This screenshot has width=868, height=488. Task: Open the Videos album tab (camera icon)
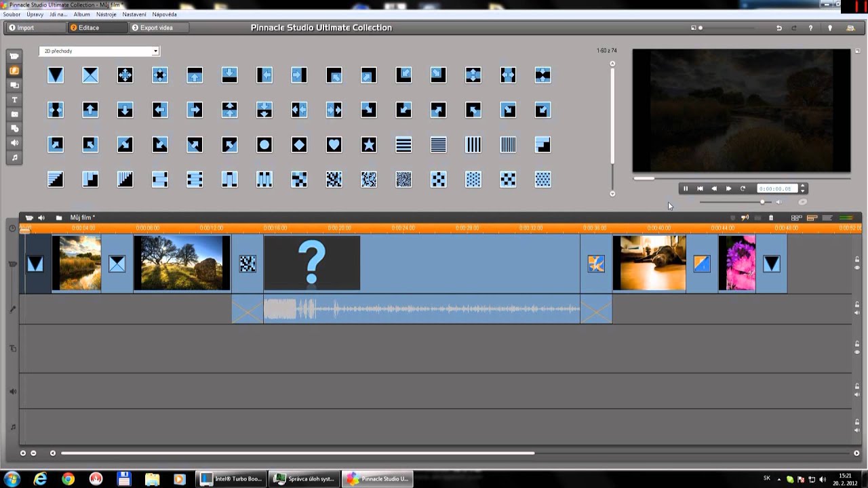pyautogui.click(x=14, y=56)
